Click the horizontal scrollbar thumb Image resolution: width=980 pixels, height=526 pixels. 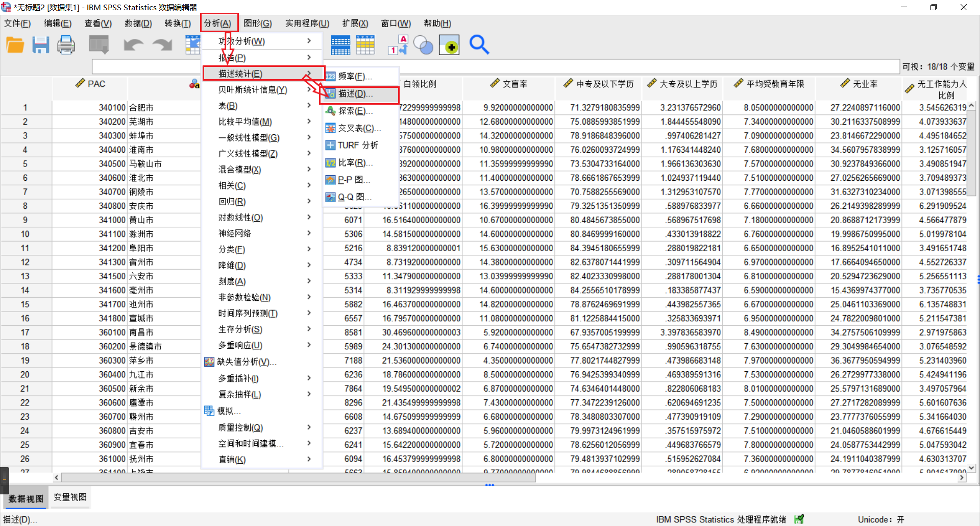click(299, 477)
